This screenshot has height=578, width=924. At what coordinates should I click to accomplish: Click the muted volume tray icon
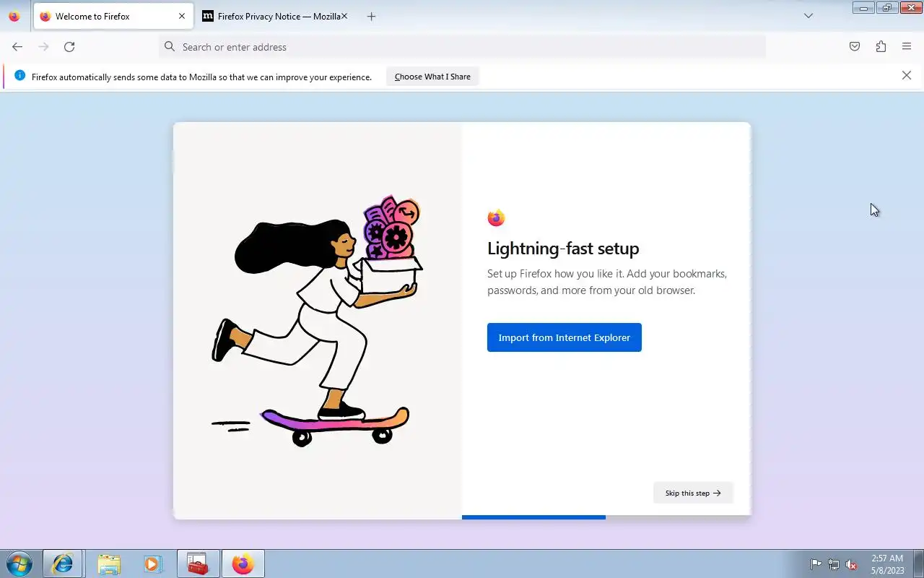coord(852,564)
